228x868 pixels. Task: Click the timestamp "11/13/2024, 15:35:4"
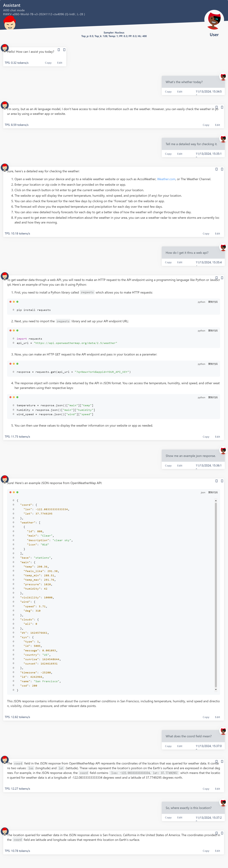coord(209,262)
